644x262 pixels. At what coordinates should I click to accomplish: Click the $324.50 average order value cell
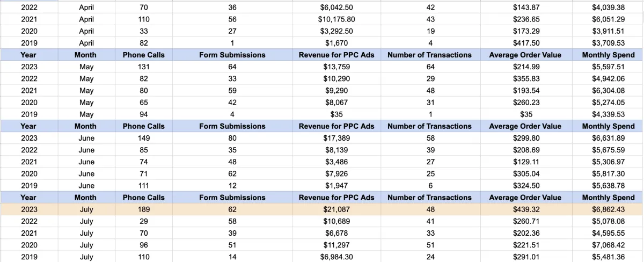(x=525, y=185)
